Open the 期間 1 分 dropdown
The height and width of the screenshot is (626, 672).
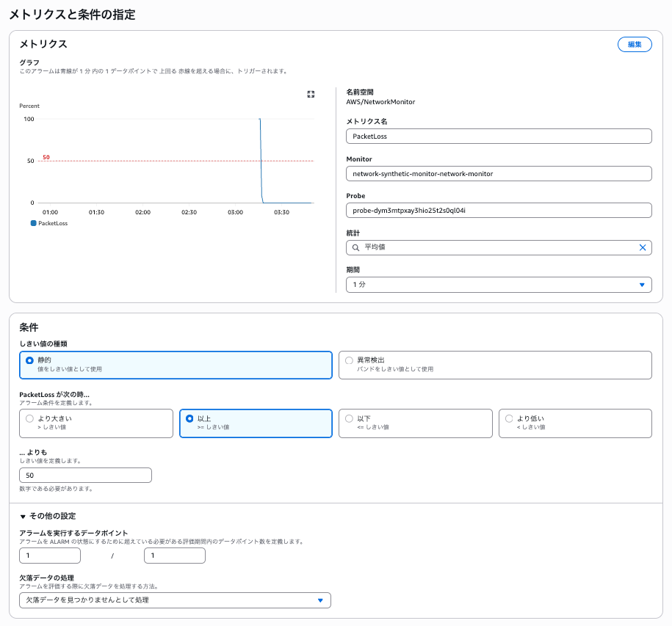pyautogui.click(x=499, y=285)
